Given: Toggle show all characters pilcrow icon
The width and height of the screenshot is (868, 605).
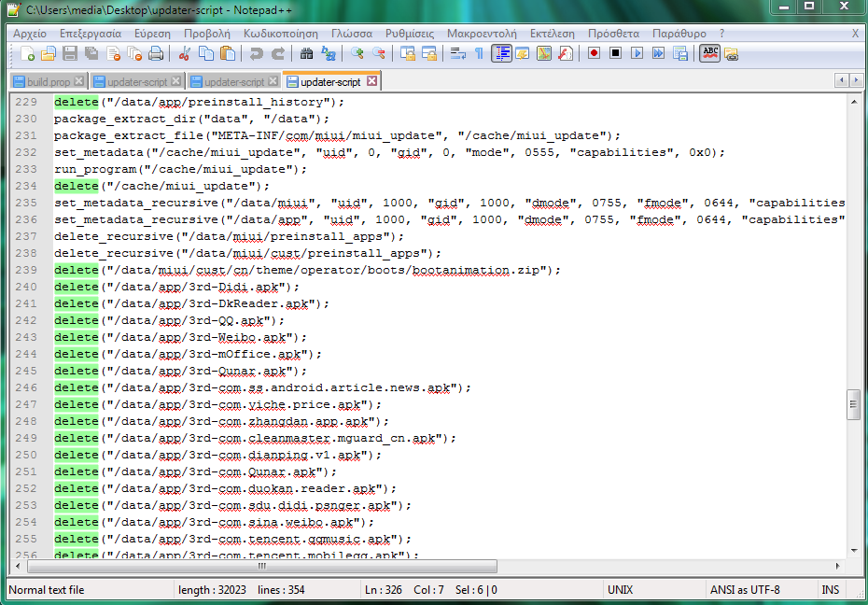Looking at the screenshot, I should [479, 53].
